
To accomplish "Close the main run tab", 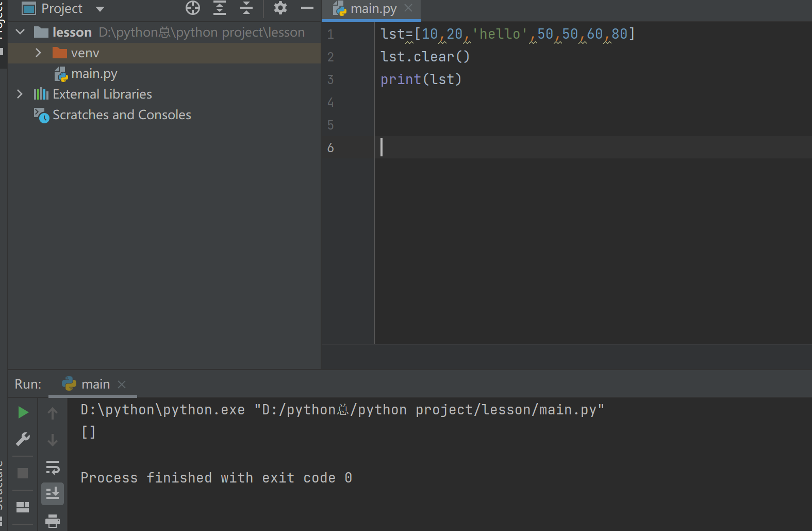I will click(x=122, y=384).
